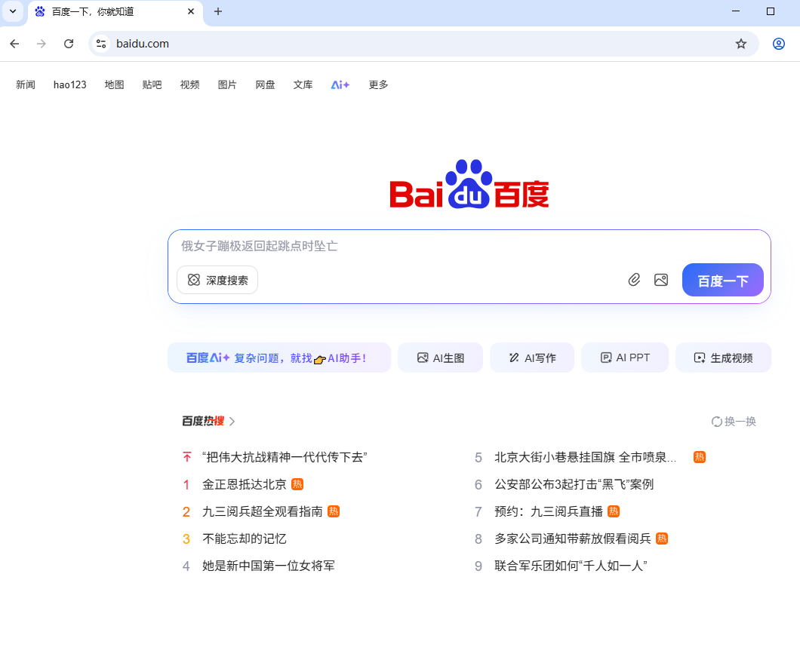Open the 更多 menu
Image resolution: width=800 pixels, height=672 pixels.
[x=379, y=84]
